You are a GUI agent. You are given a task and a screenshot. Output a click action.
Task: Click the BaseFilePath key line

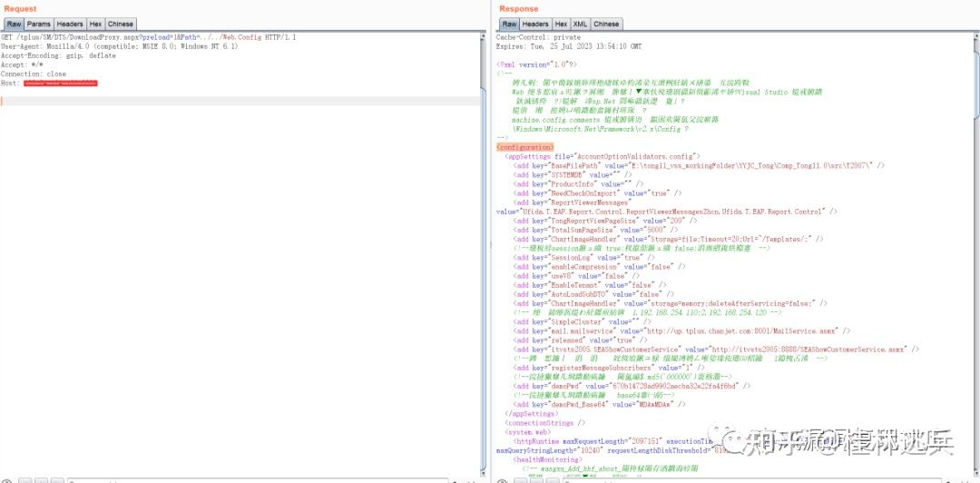pyautogui.click(x=699, y=166)
